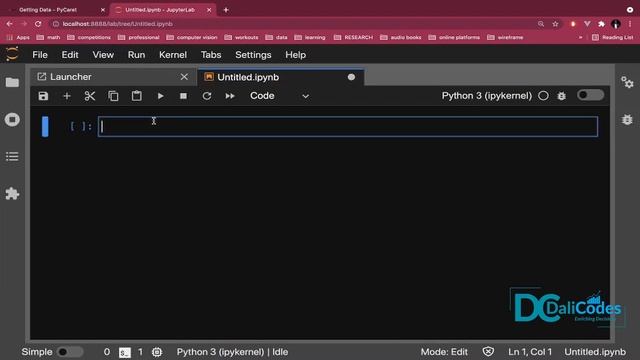Open Reading List
This screenshot has width=640, height=360.
613,37
